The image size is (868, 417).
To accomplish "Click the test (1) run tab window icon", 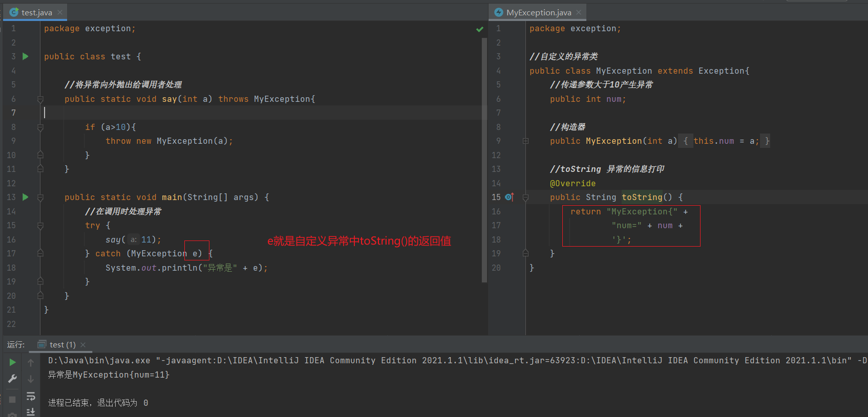I will 42,345.
